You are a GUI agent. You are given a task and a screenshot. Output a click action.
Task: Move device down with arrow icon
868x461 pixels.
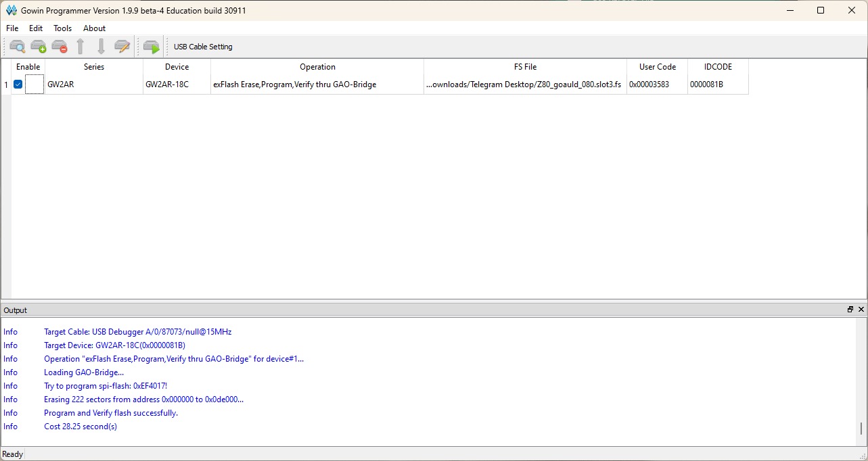101,47
